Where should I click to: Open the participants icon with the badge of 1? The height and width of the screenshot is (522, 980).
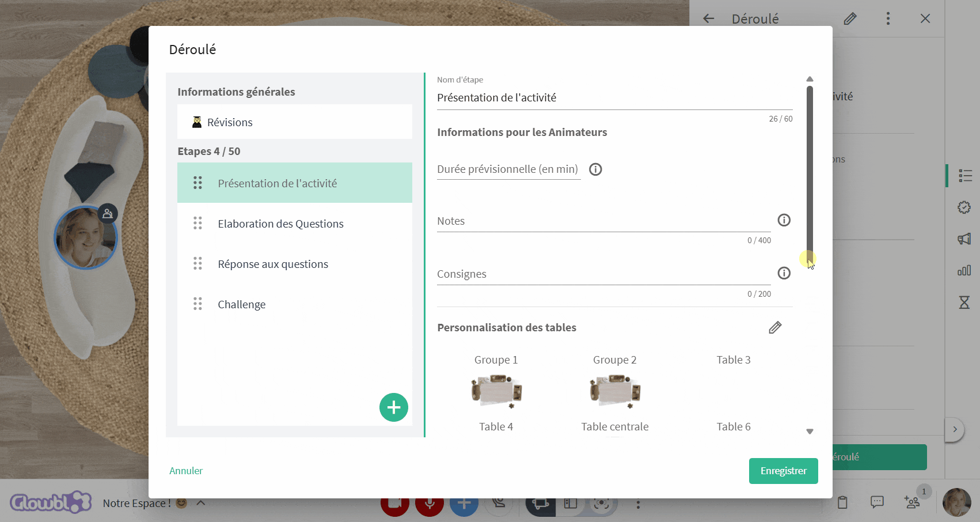(913, 502)
